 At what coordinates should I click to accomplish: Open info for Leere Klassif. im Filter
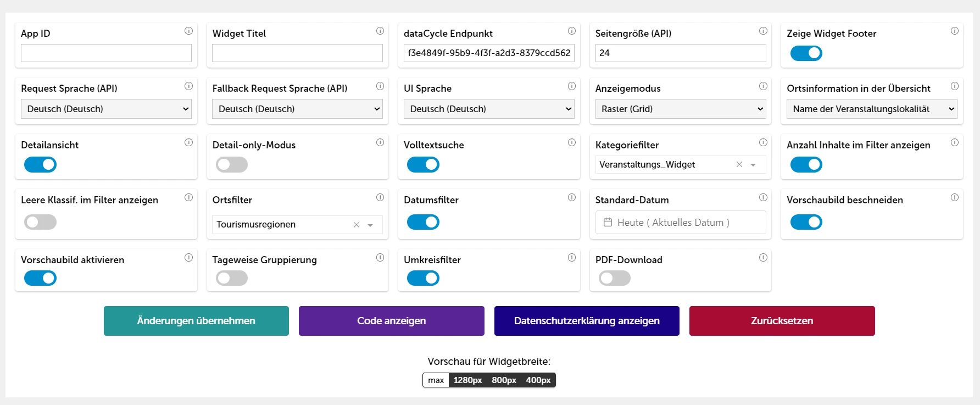pyautogui.click(x=188, y=197)
